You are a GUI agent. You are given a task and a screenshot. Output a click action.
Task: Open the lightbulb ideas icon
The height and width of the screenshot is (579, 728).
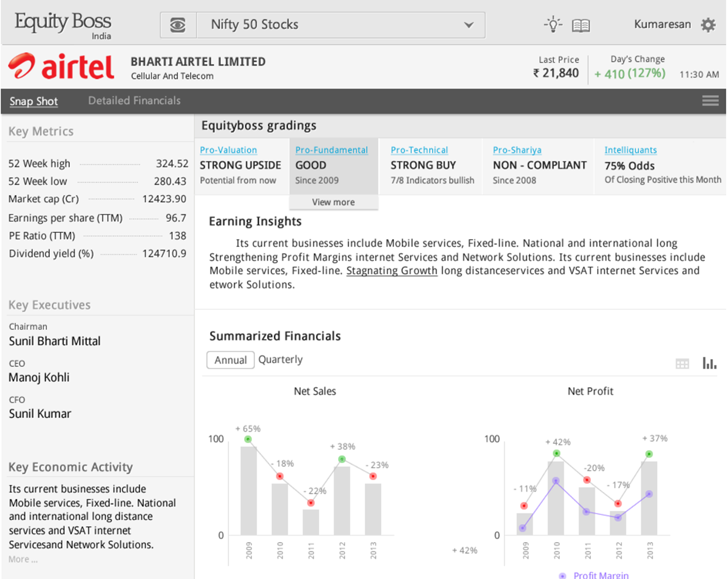(553, 24)
